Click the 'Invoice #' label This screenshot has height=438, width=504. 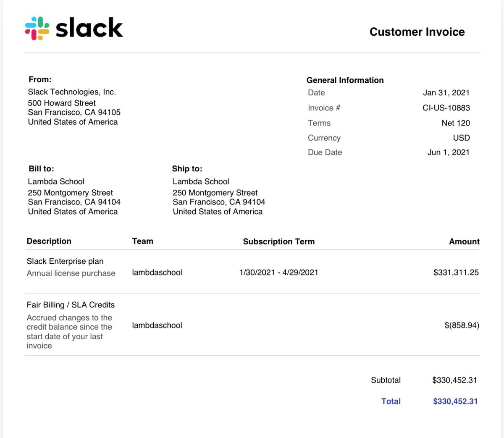click(x=324, y=108)
